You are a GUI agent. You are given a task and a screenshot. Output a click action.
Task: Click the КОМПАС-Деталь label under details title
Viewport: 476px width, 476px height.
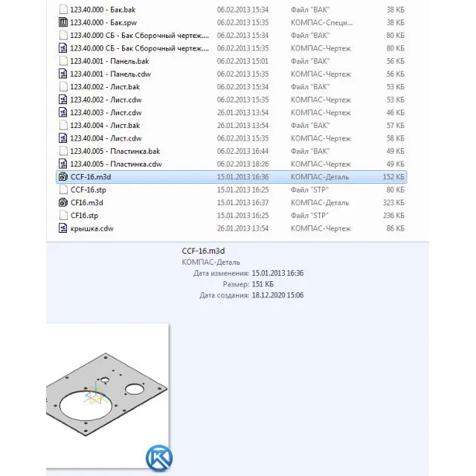point(210,263)
